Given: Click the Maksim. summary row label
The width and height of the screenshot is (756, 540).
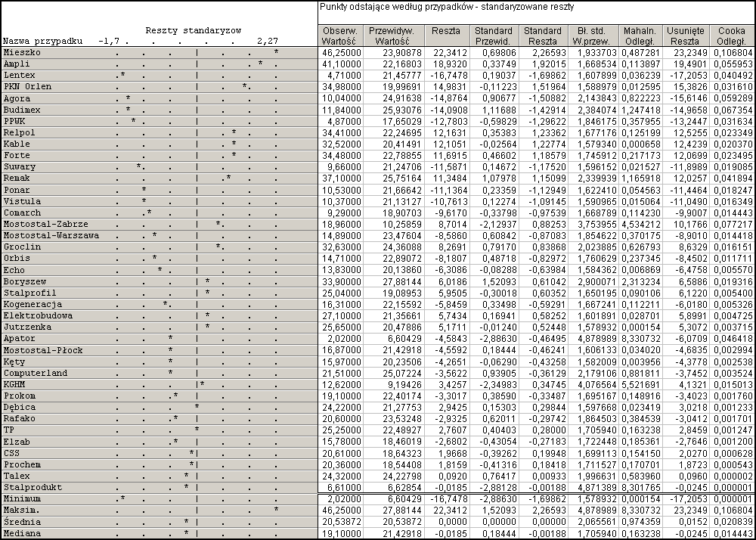Looking at the screenshot, I should tap(22, 510).
